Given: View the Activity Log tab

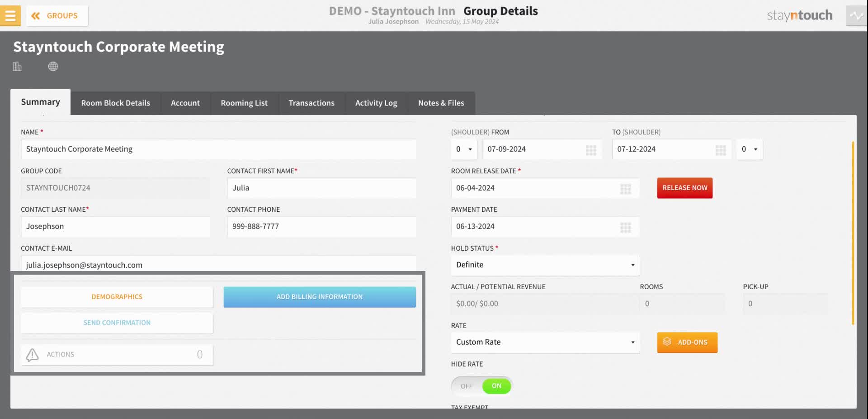Looking at the screenshot, I should tap(376, 103).
